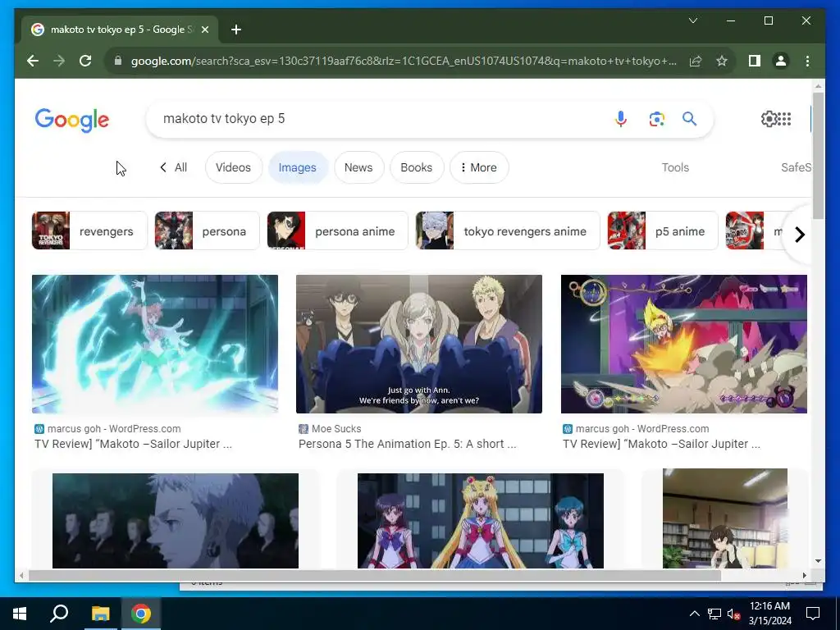Show hidden system tray icons
This screenshot has height=630, width=840.
click(694, 614)
